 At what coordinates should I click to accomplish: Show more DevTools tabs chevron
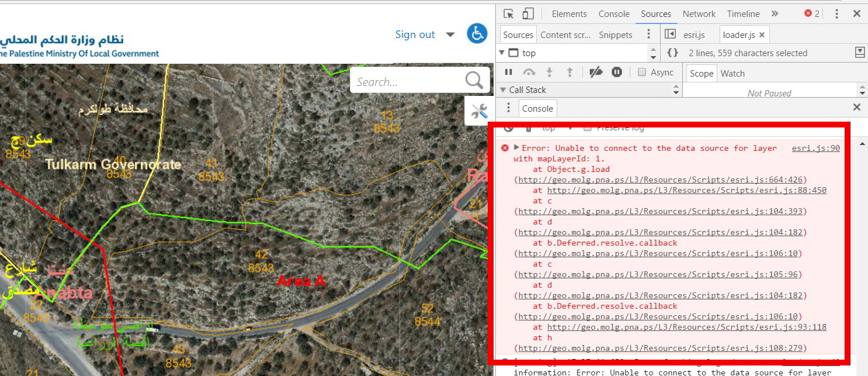coord(775,14)
